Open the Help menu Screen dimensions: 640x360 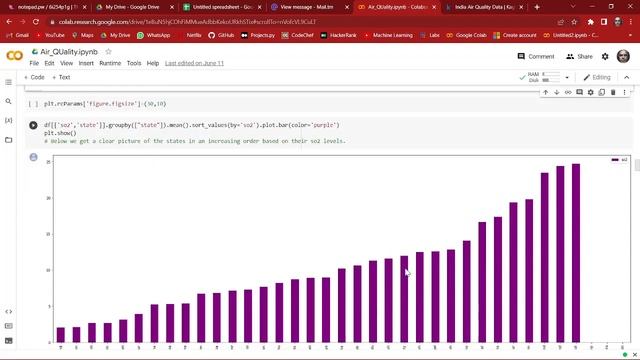(x=153, y=63)
